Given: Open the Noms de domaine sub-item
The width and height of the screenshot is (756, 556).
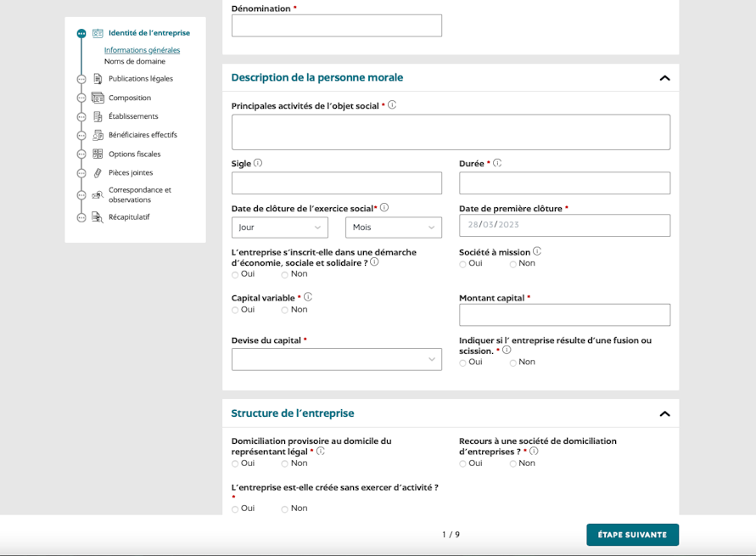Looking at the screenshot, I should point(135,61).
